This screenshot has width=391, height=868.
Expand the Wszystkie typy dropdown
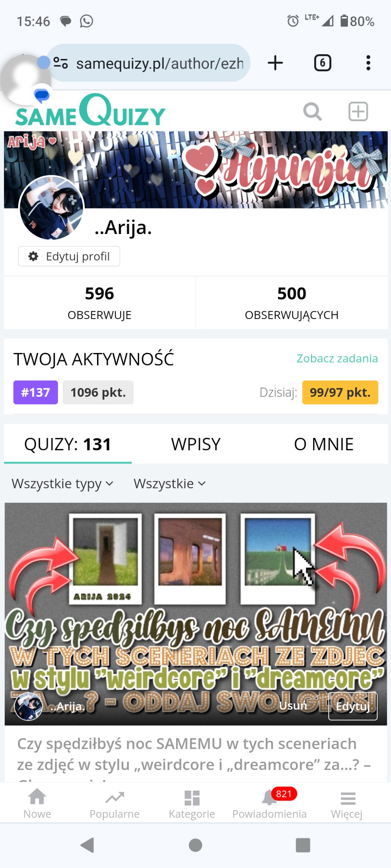click(63, 483)
